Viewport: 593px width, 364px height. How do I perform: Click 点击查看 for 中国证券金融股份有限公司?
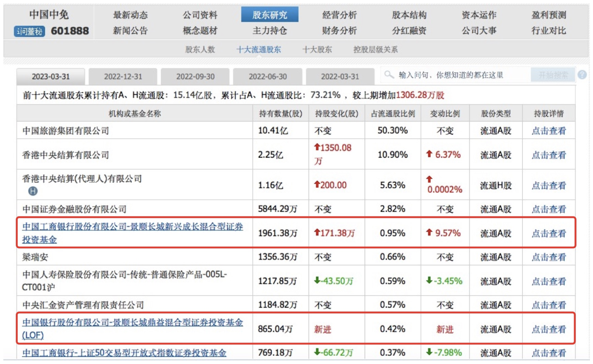tap(549, 209)
